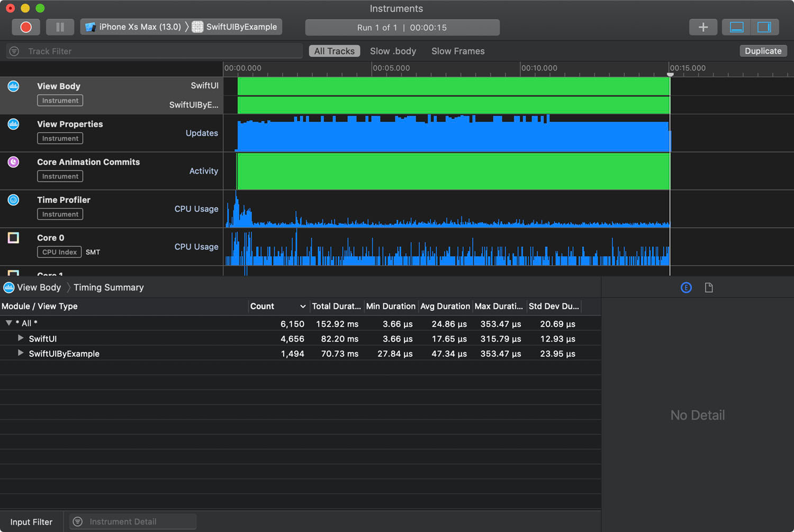Select the All Tracks tab
The image size is (794, 532).
pyautogui.click(x=335, y=51)
